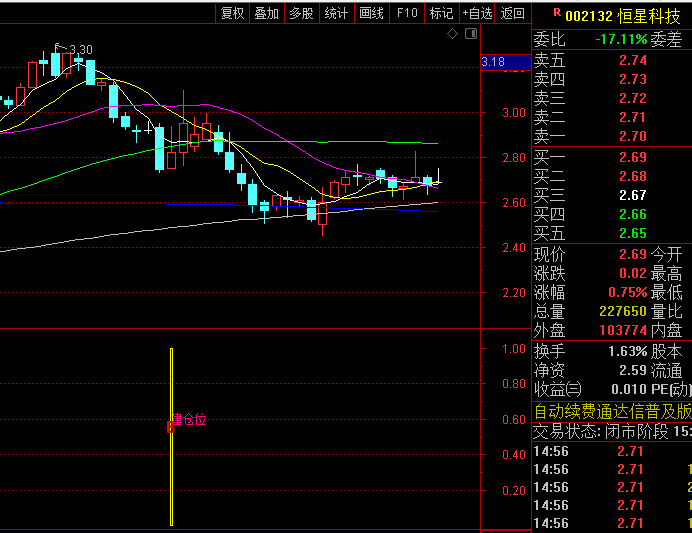Open the 标记 mark tool
This screenshot has width=692, height=533.
(x=441, y=13)
